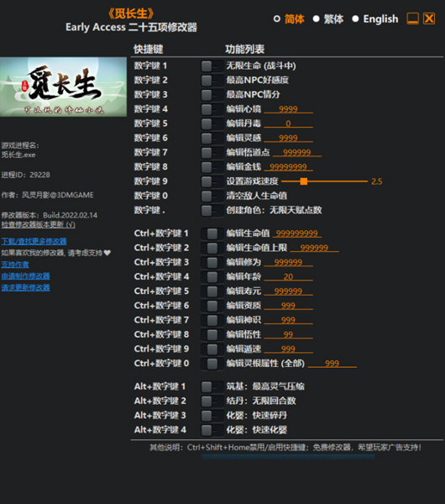Edit 编辑遁速 value field 999
445x504 pixels.
pyautogui.click(x=288, y=349)
